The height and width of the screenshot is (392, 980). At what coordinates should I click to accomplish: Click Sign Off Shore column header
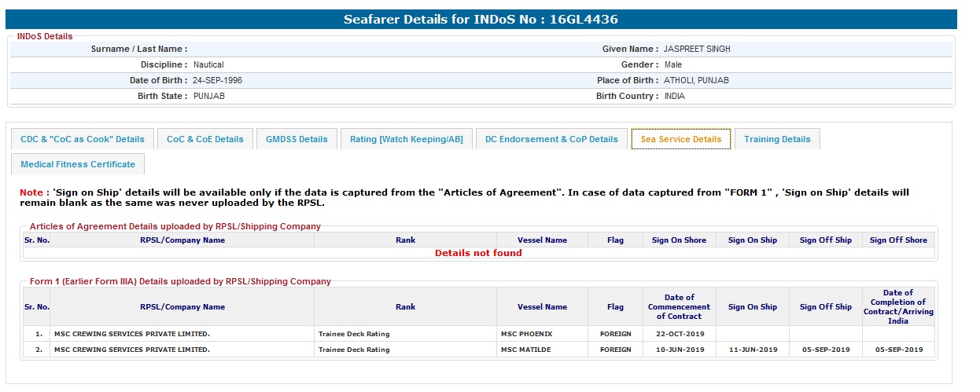[x=898, y=240]
